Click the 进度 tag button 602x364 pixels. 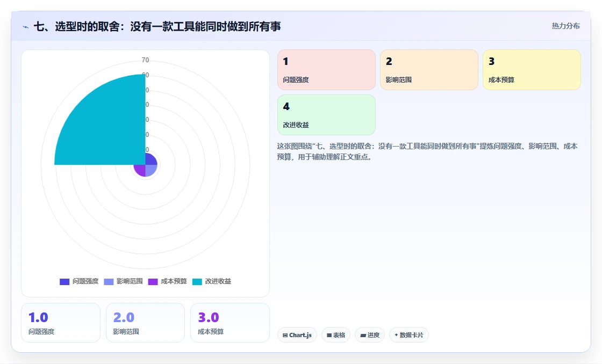point(370,335)
